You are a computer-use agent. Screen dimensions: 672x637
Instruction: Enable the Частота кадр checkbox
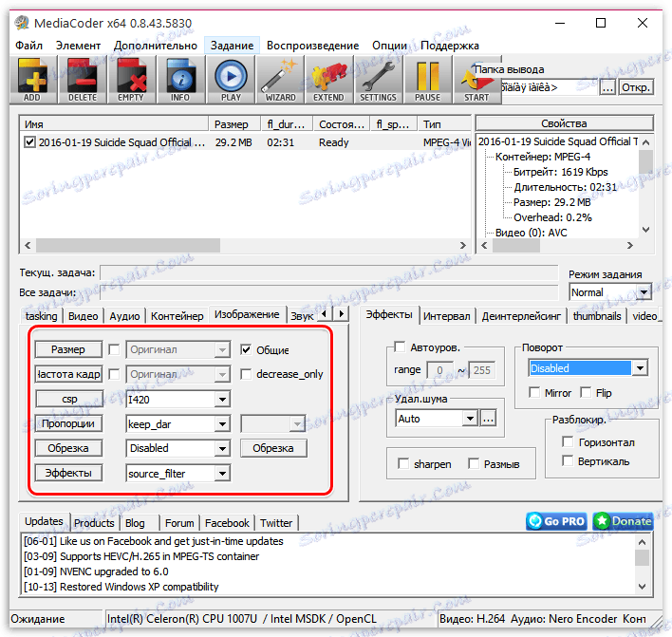(114, 374)
